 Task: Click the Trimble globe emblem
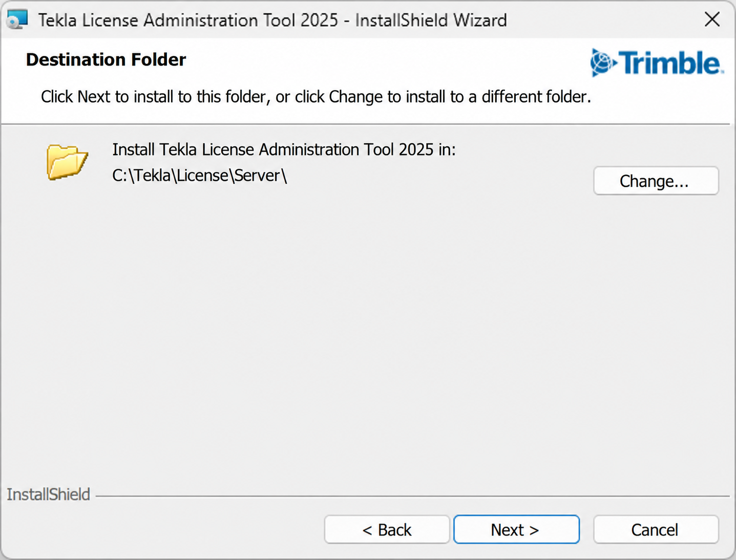click(x=602, y=62)
